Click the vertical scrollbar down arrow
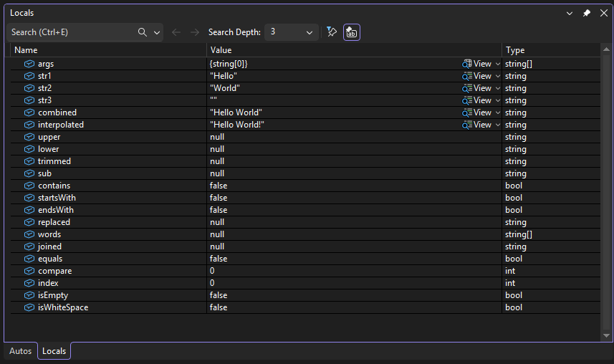The image size is (614, 364). pyautogui.click(x=607, y=335)
